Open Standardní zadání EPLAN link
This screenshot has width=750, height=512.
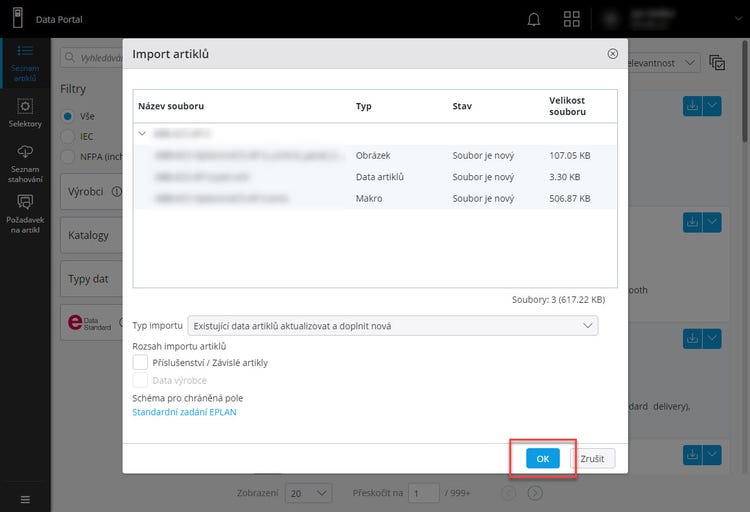pyautogui.click(x=184, y=412)
